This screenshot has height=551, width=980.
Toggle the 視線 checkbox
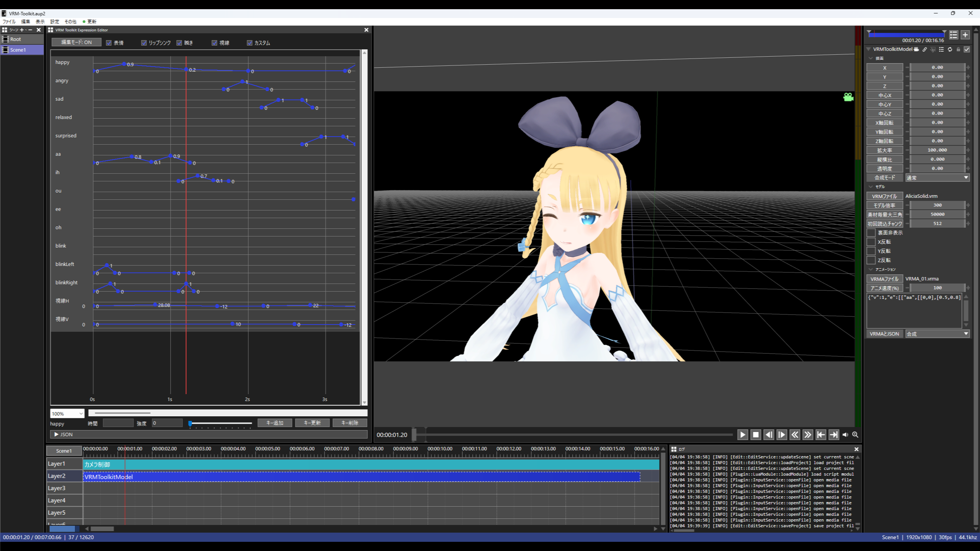(214, 43)
